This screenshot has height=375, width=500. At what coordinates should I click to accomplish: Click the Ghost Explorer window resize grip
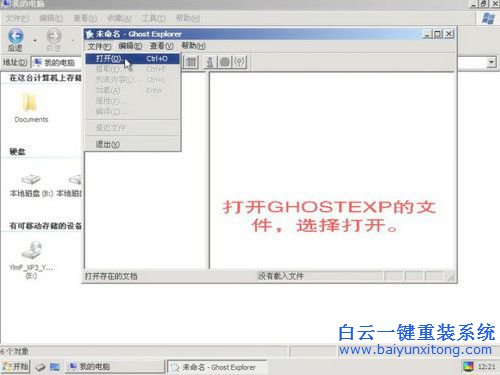[x=451, y=277]
